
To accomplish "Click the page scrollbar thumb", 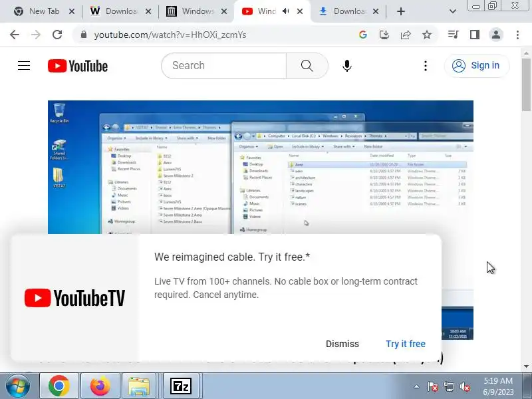I will click(x=526, y=85).
